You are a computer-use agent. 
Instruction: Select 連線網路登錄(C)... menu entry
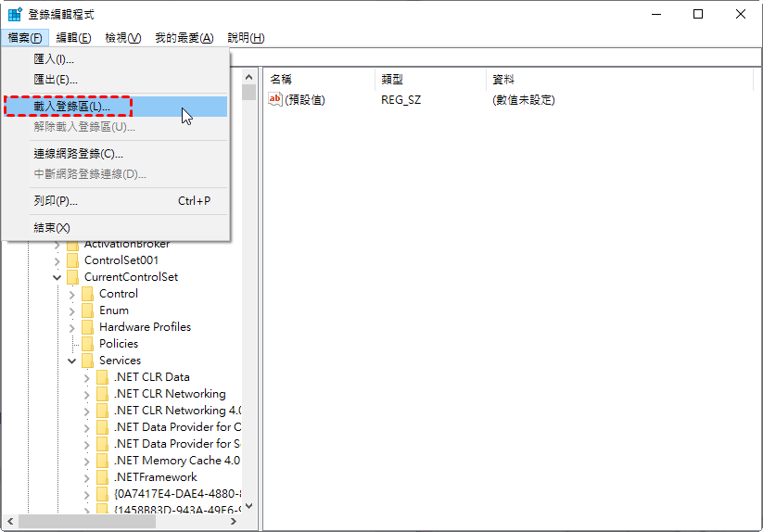pos(78,154)
